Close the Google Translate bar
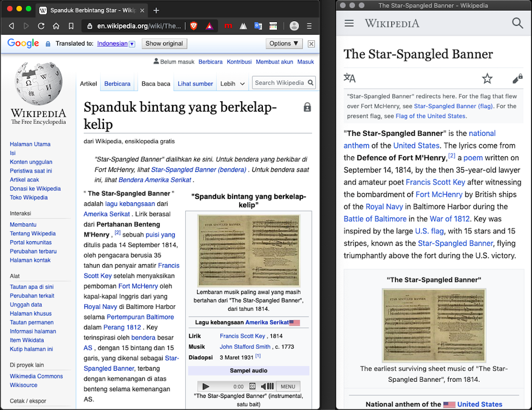 311,44
